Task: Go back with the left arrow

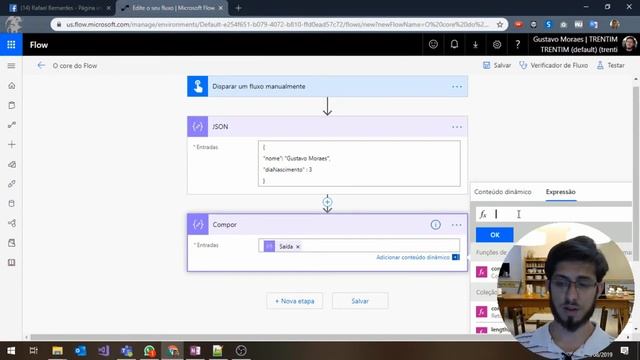Action: point(41,65)
